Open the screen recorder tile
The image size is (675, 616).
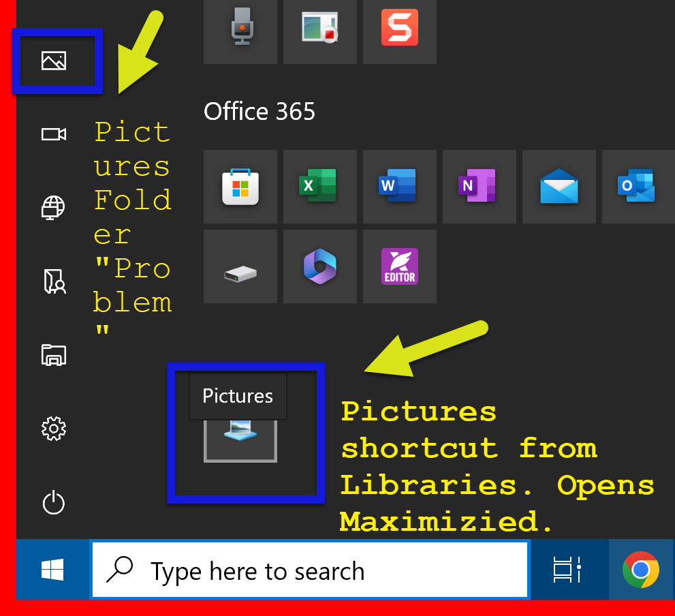tap(320, 29)
